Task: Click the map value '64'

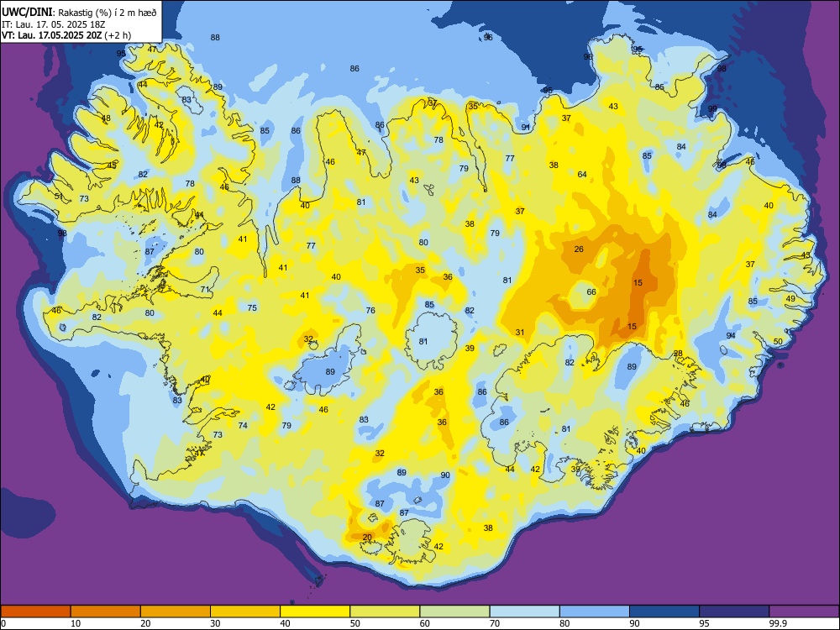Action: coord(582,174)
